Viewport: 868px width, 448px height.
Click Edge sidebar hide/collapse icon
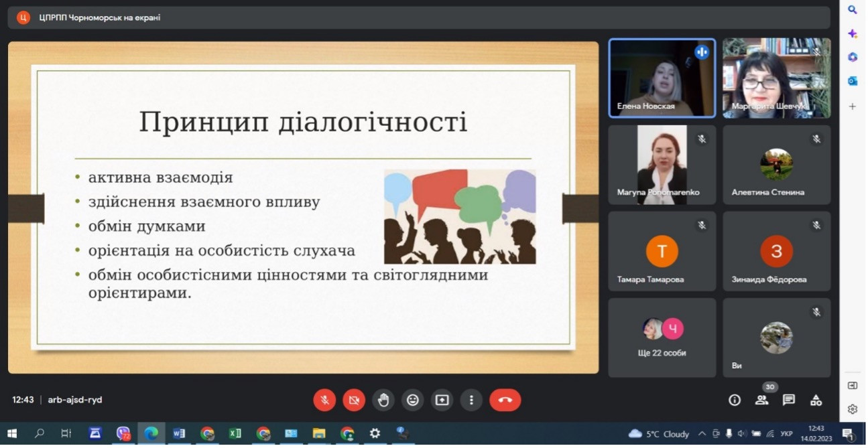853,386
